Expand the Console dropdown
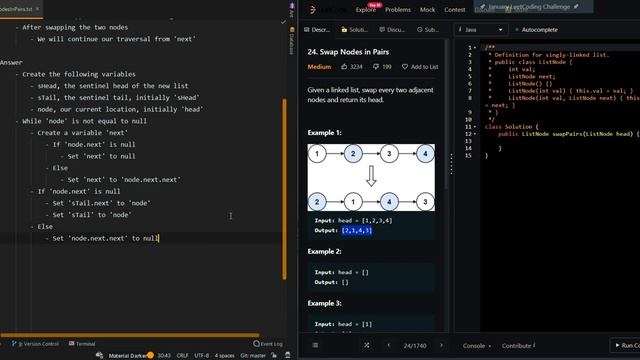 (476, 346)
